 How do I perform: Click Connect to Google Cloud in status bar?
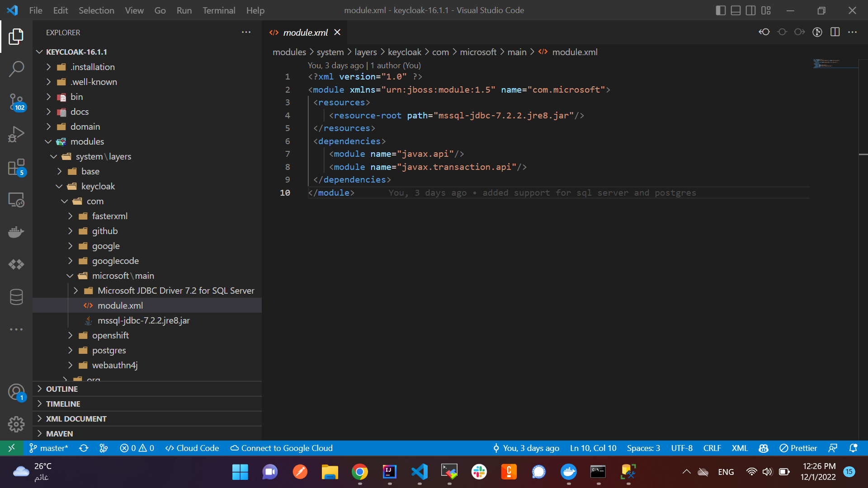coord(281,448)
